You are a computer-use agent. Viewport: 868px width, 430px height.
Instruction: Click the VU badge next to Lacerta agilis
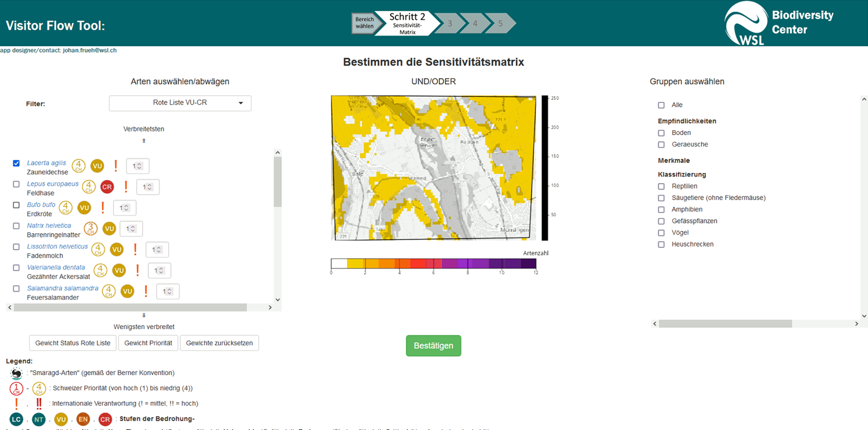pyautogui.click(x=97, y=166)
